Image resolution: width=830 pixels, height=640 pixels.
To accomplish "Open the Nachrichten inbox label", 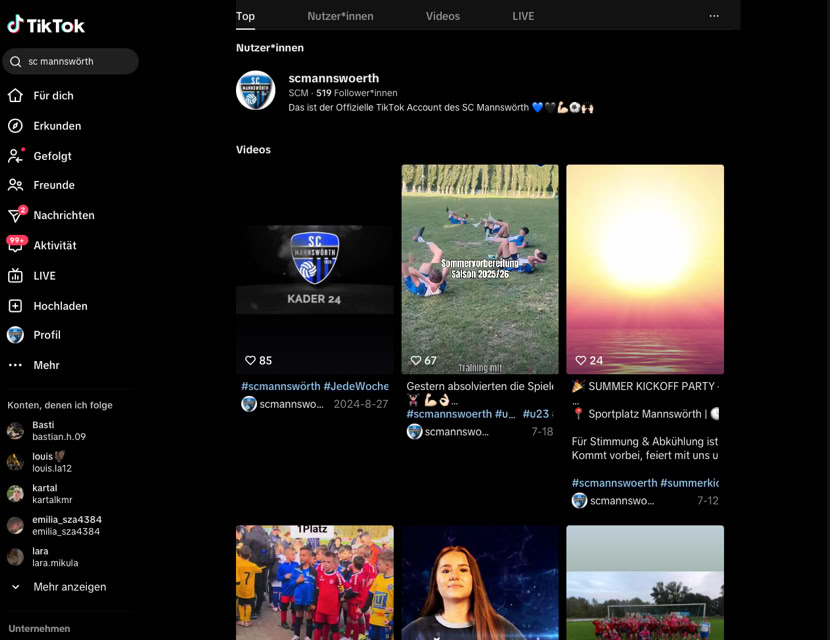I will [64, 215].
